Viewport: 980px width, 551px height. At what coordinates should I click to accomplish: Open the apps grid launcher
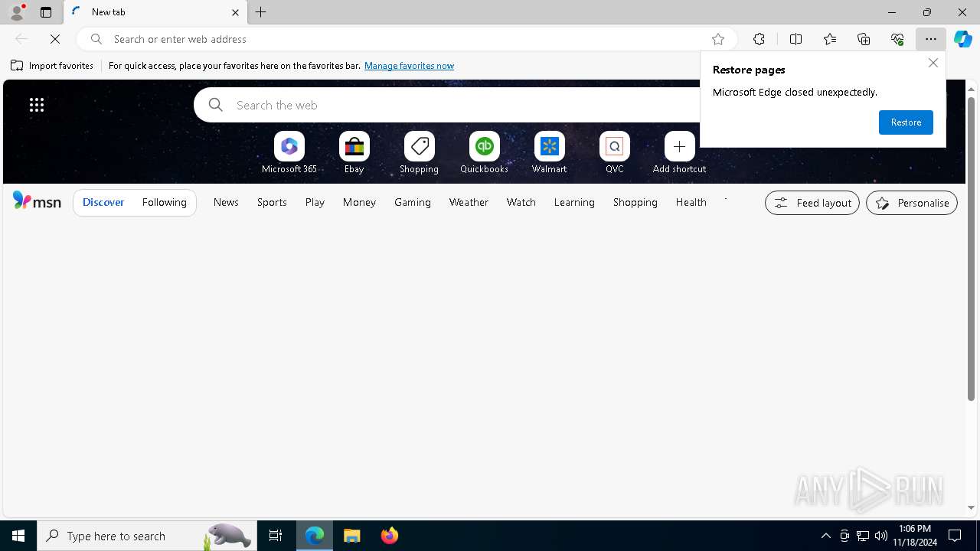pyautogui.click(x=37, y=105)
